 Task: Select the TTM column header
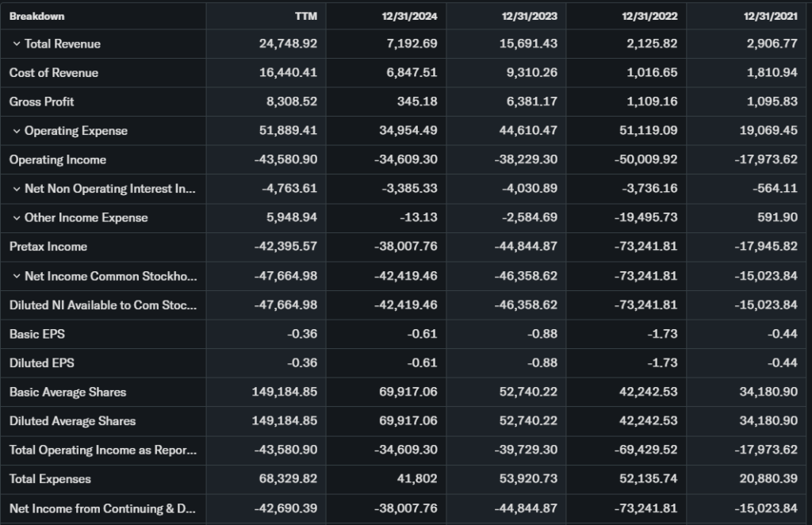point(305,16)
